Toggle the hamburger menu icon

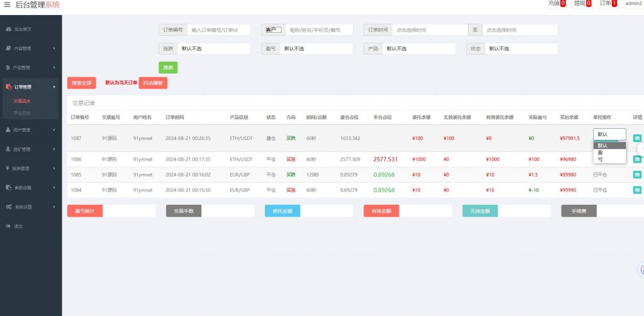click(x=7, y=4)
